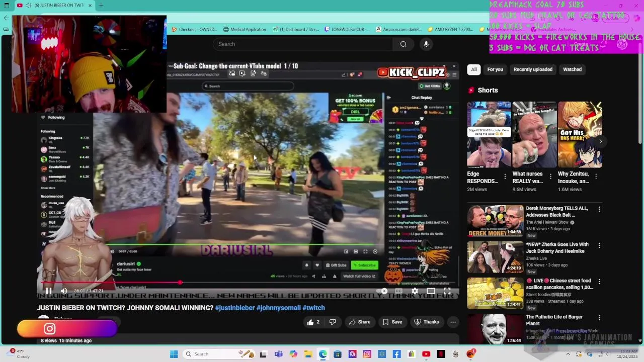Viewport: 644px width, 362px height.
Task: Go back with browser back arrow
Action: (x=6, y=18)
